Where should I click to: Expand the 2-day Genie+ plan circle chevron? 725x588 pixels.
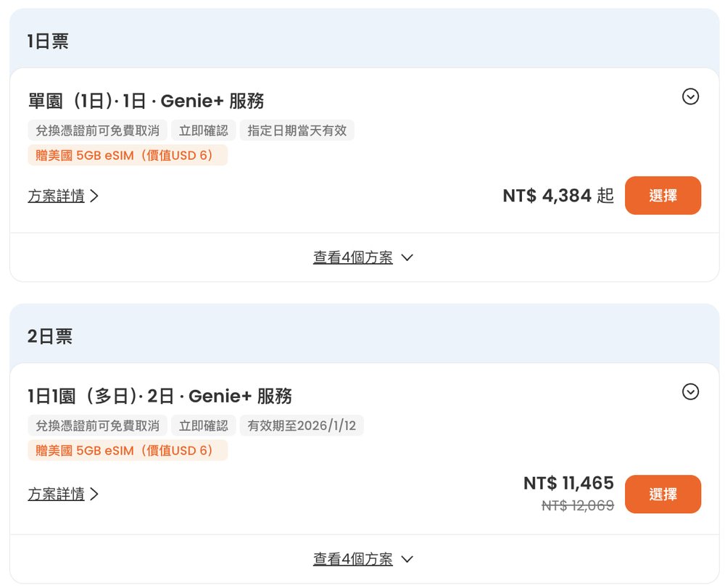click(690, 392)
